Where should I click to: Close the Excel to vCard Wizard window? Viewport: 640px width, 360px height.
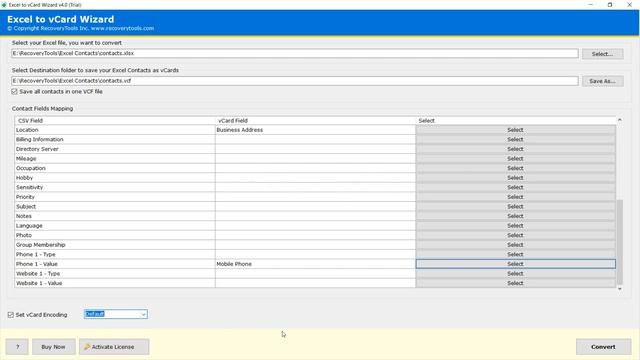coord(629,5)
